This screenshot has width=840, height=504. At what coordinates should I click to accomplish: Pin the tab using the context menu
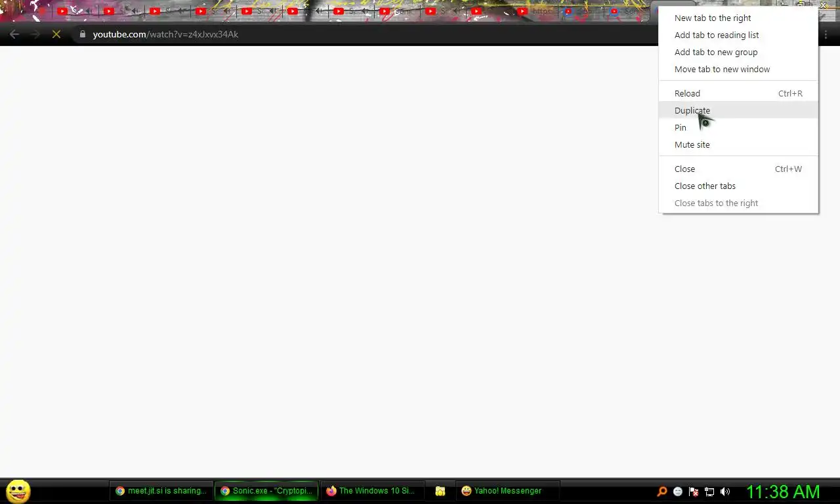(x=738, y=127)
